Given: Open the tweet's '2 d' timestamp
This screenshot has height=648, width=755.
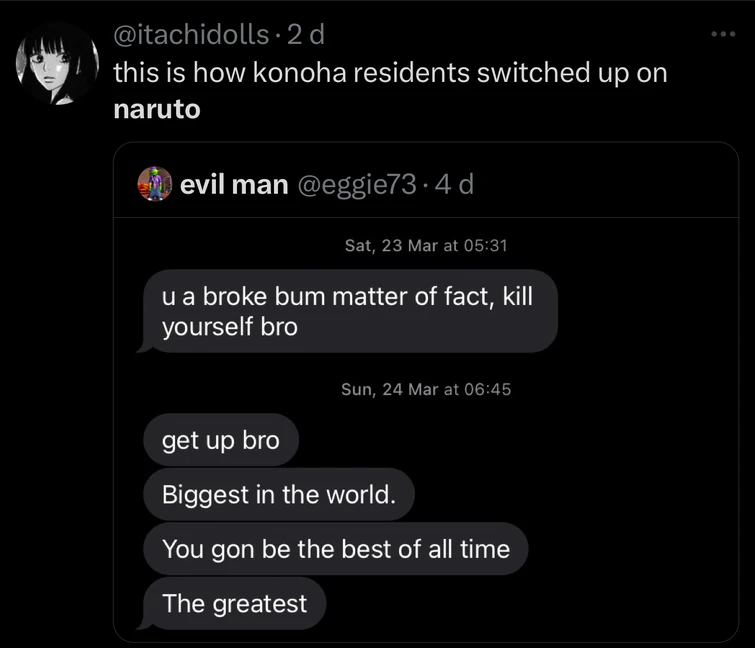Looking at the screenshot, I should [306, 35].
